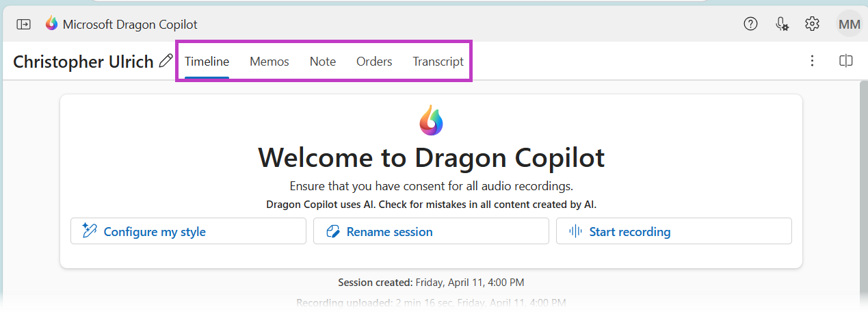Click the AI mistakes disclaimer text

tap(431, 204)
